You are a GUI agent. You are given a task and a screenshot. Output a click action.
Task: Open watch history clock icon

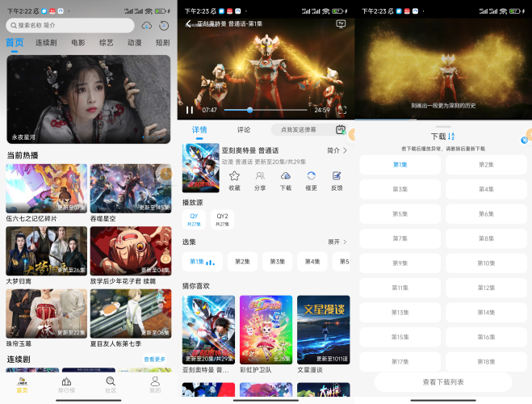164,26
